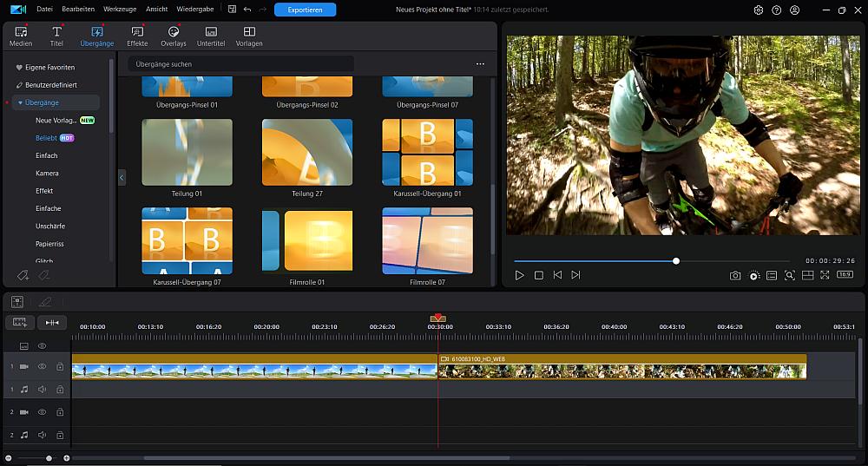The width and height of the screenshot is (868, 466).
Task: Take a snapshot with the camera icon
Action: pos(735,275)
